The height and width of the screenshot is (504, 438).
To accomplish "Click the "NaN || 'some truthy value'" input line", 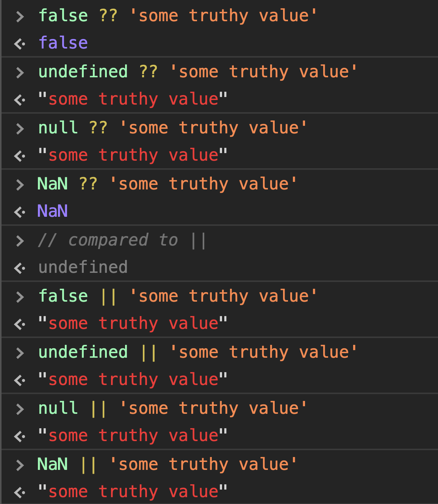I will tap(167, 465).
